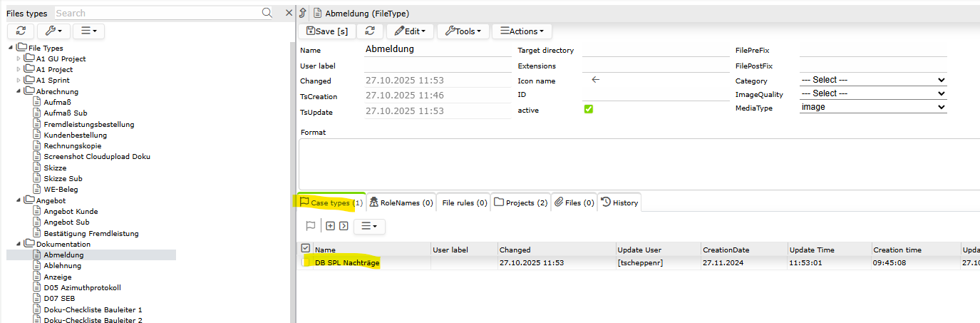Screen dimensions: 980x323
Task: Switch to the History tab
Action: (620, 203)
